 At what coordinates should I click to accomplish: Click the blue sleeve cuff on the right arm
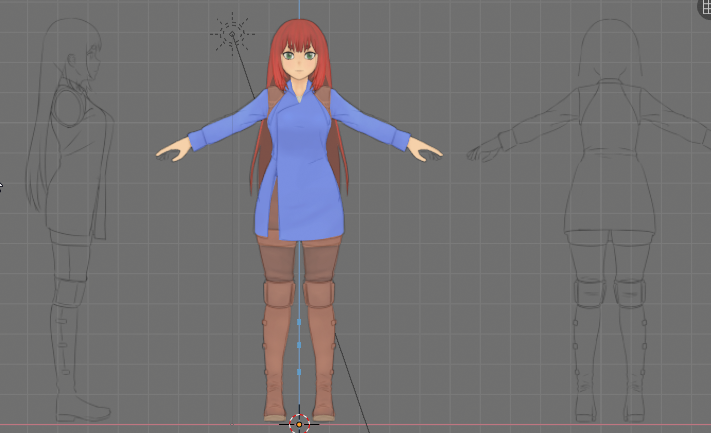400,138
